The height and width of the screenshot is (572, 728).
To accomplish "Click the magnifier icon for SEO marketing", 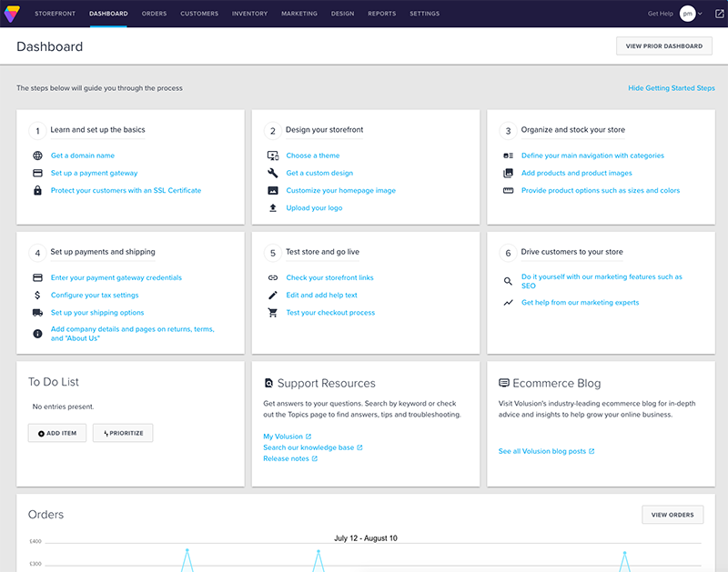I will pyautogui.click(x=508, y=281).
